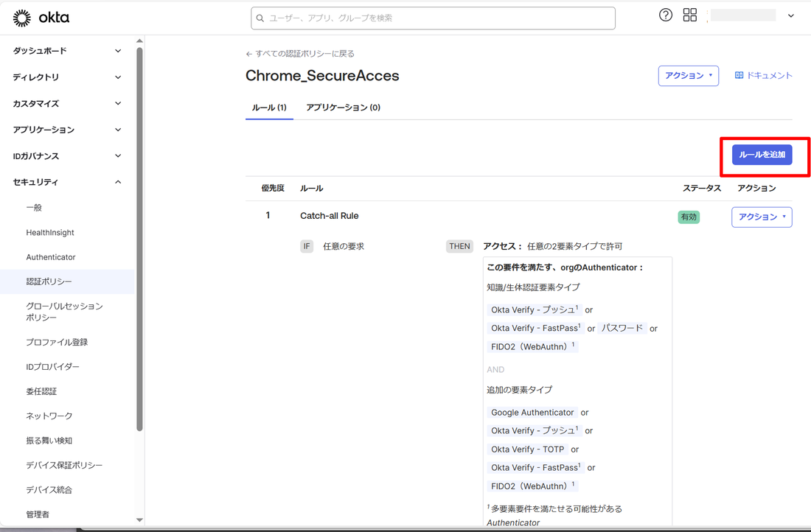Click the Okta logo
This screenshot has height=532, width=811.
point(41,18)
